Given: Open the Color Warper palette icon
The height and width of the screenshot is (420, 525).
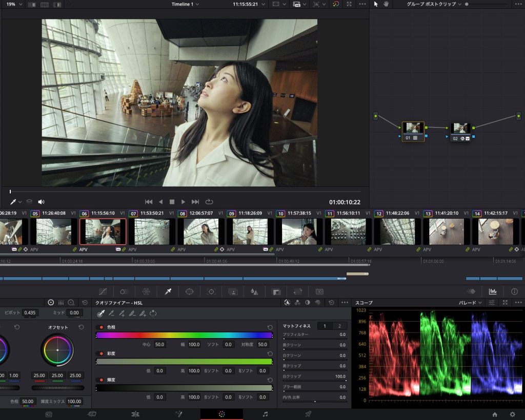Looking at the screenshot, I should coord(146,291).
